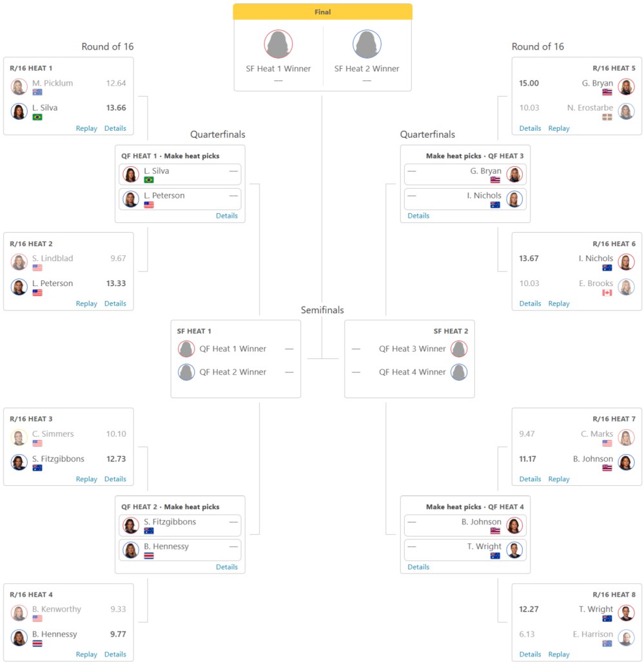This screenshot has width=644, height=663.
Task: Pick L. Silva in QF Heat 1
Action: coord(180,175)
